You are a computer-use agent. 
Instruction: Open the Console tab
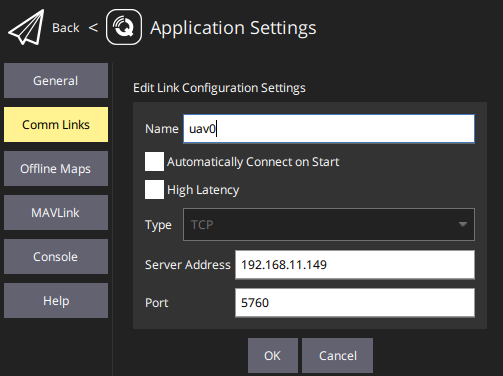[56, 257]
